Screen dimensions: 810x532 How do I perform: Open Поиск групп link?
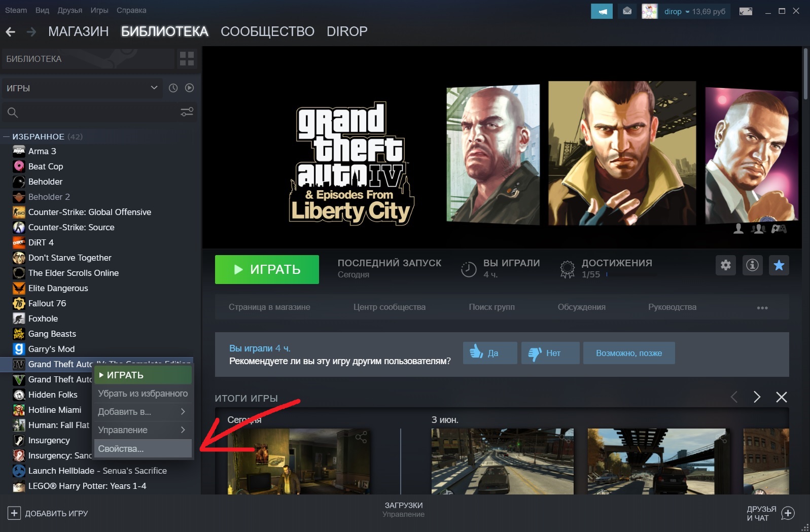point(491,307)
